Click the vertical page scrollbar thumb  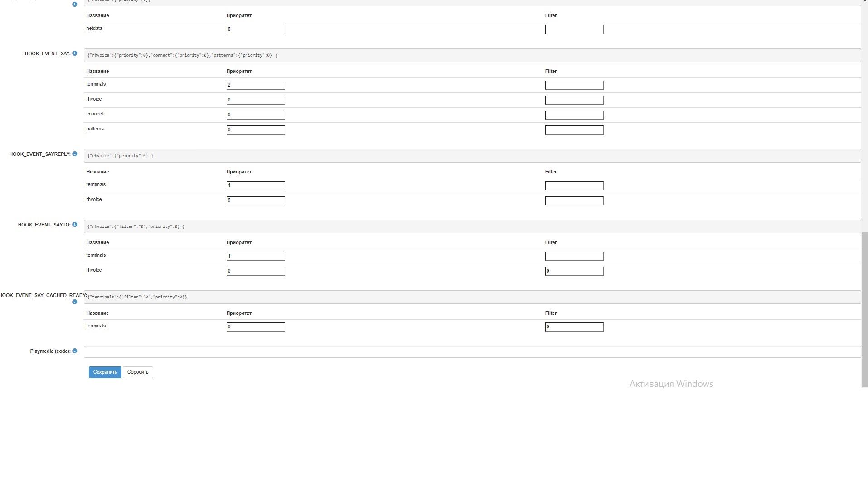(x=865, y=310)
